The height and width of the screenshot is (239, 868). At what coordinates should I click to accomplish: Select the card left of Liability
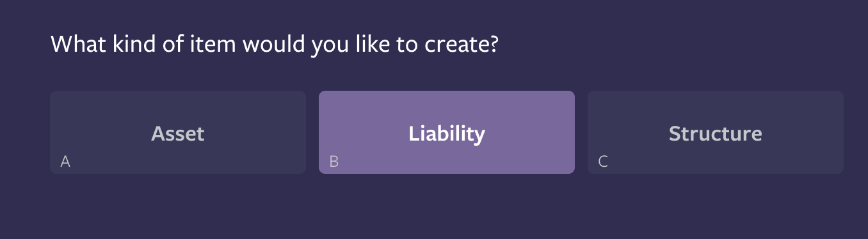pos(178,132)
